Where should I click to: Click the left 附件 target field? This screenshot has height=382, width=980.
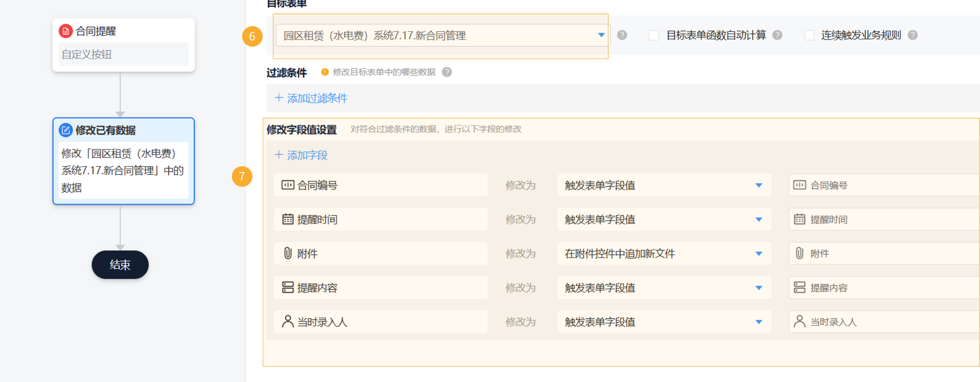[381, 253]
